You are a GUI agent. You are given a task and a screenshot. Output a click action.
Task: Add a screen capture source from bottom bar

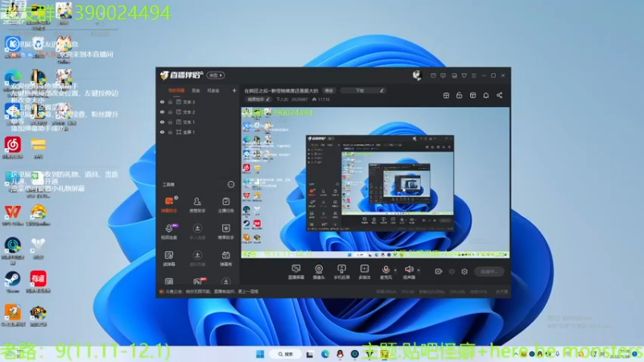click(x=295, y=272)
